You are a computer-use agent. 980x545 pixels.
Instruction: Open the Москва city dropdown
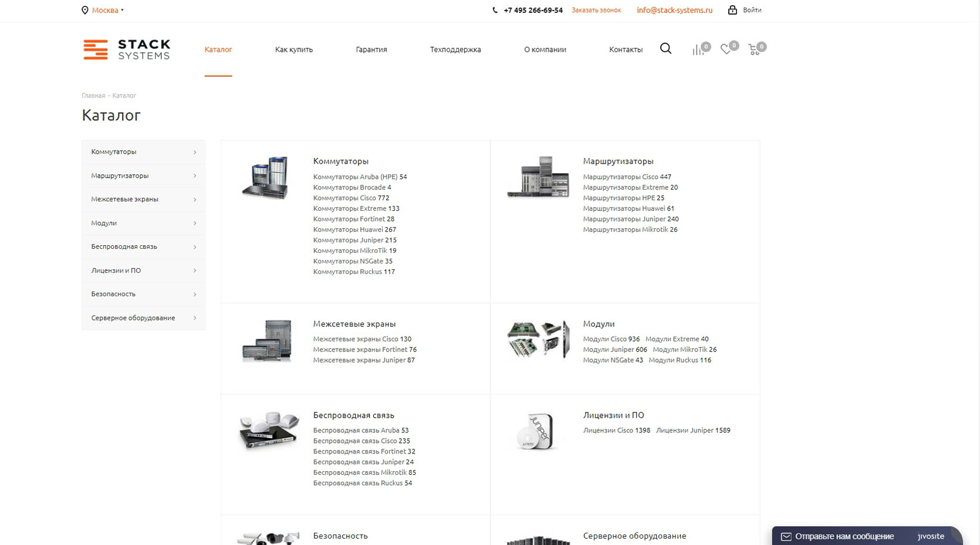(108, 10)
